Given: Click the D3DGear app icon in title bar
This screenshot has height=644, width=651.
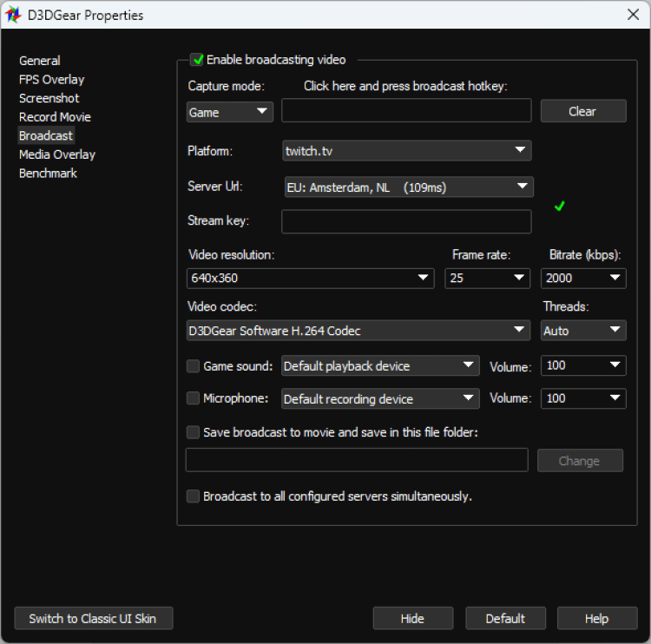Looking at the screenshot, I should pos(13,16).
